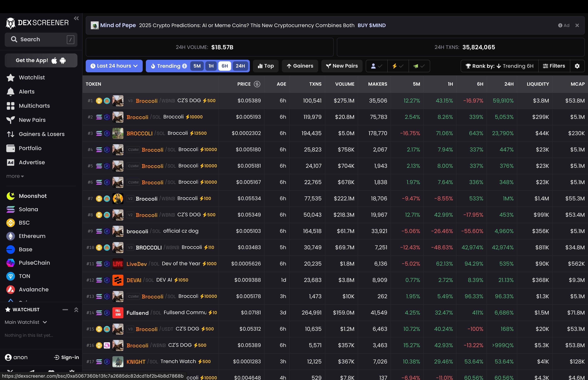Open New Pairs sprout icon in sidebar

coord(10,120)
